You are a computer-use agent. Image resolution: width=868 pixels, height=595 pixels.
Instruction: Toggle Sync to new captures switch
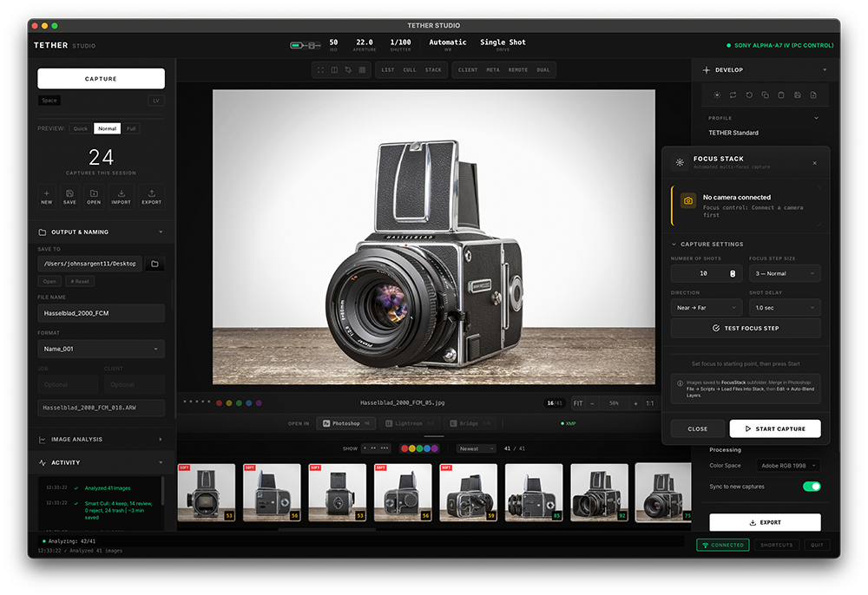click(812, 487)
